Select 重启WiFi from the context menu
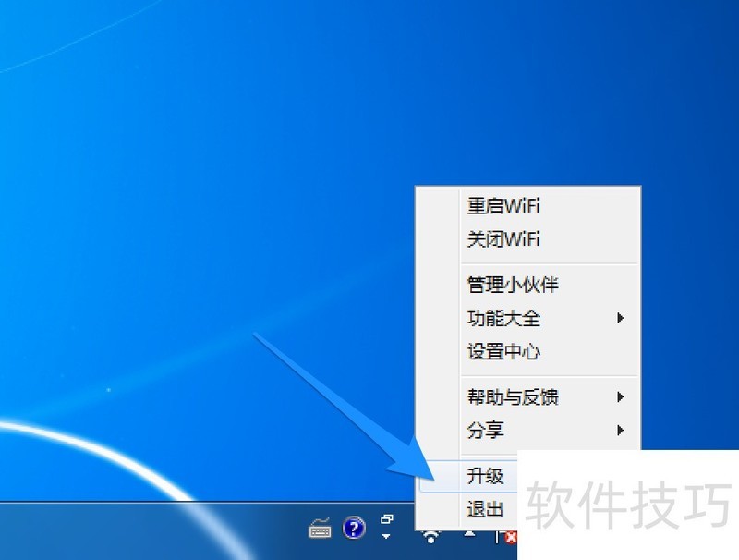This screenshot has height=560, width=739. 503,206
